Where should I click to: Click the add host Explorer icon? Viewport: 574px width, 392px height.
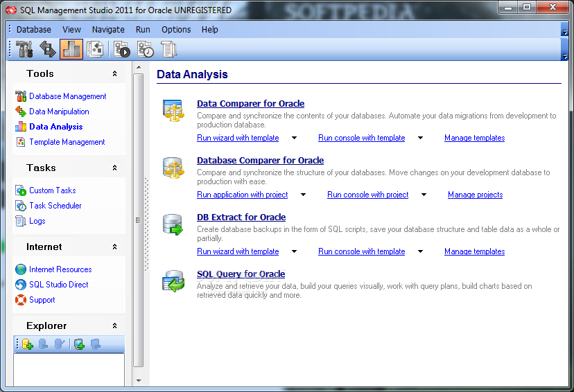pos(79,344)
